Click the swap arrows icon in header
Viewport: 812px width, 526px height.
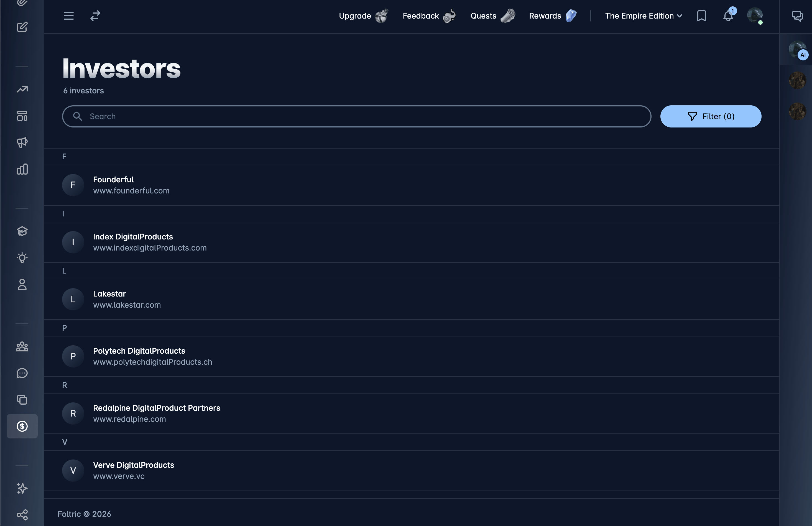pyautogui.click(x=95, y=16)
